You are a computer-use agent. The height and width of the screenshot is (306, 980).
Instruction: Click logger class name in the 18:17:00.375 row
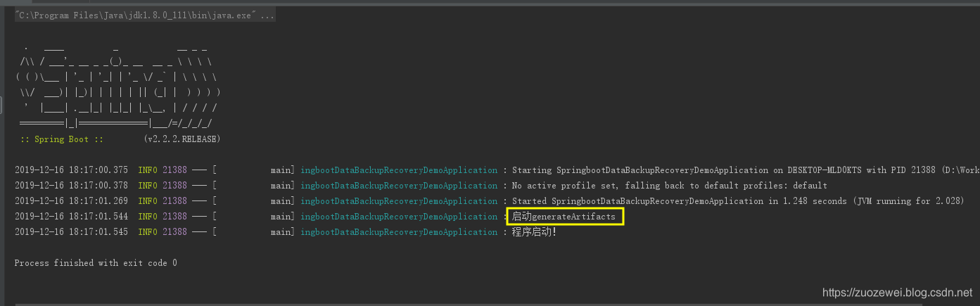coord(399,170)
